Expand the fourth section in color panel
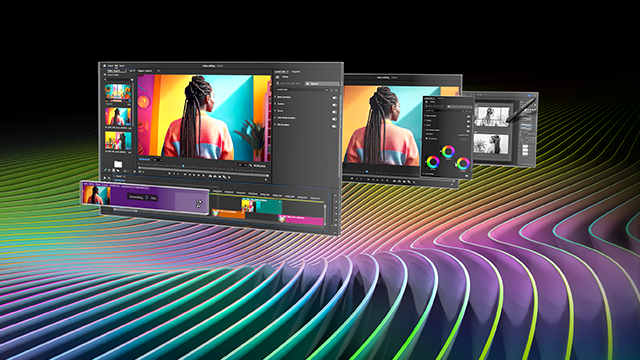This screenshot has width=640, height=360. click(x=276, y=118)
